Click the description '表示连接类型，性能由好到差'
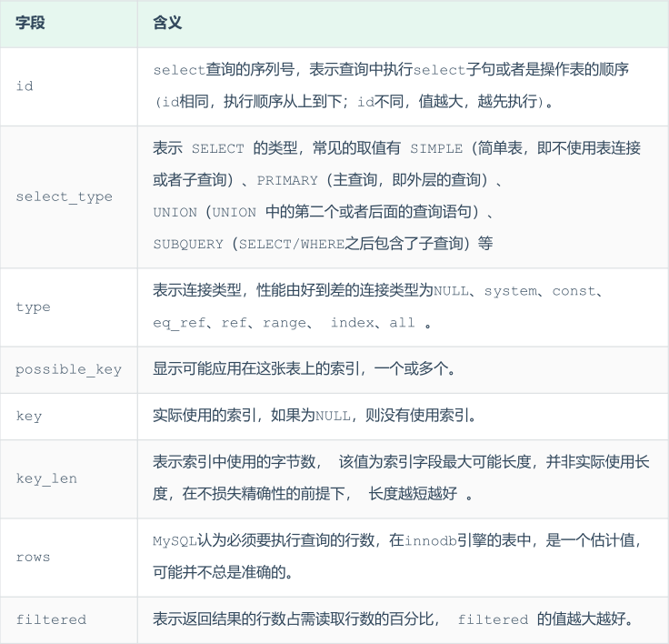This screenshot has height=644, width=669. coord(404,307)
